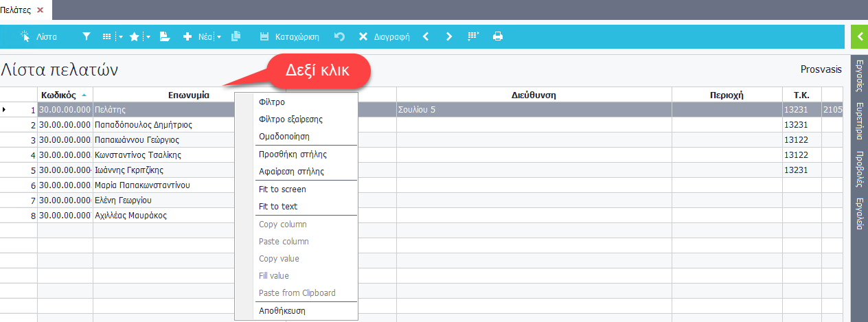Click the star favorites icon
868x322 pixels.
pyautogui.click(x=135, y=36)
